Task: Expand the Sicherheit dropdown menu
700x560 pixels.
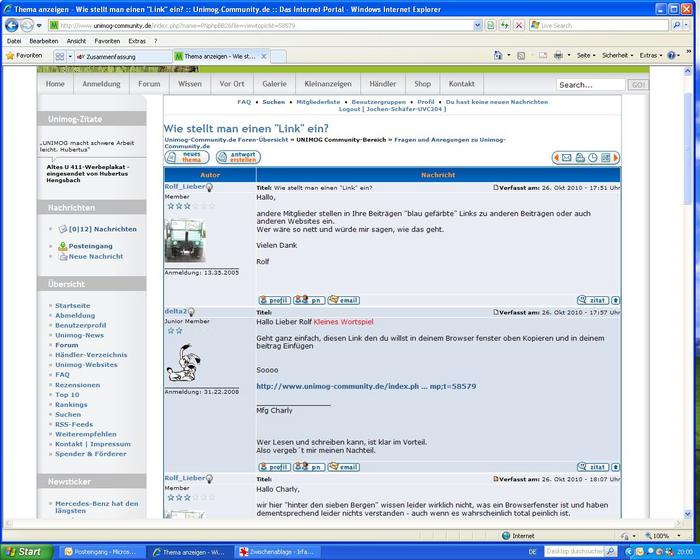Action: 617,56
